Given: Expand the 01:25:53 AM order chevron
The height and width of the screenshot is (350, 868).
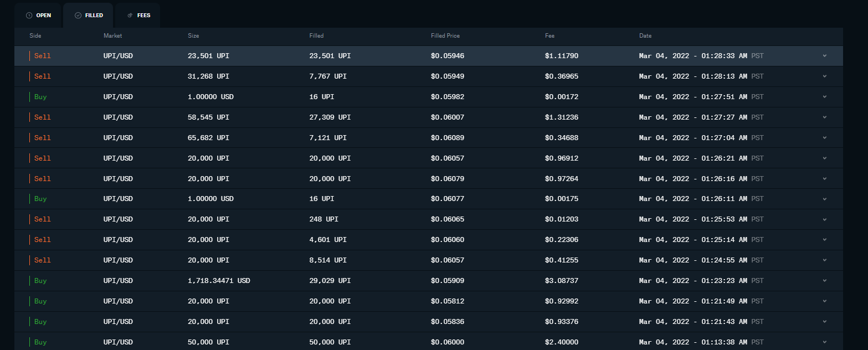Looking at the screenshot, I should click(x=824, y=219).
